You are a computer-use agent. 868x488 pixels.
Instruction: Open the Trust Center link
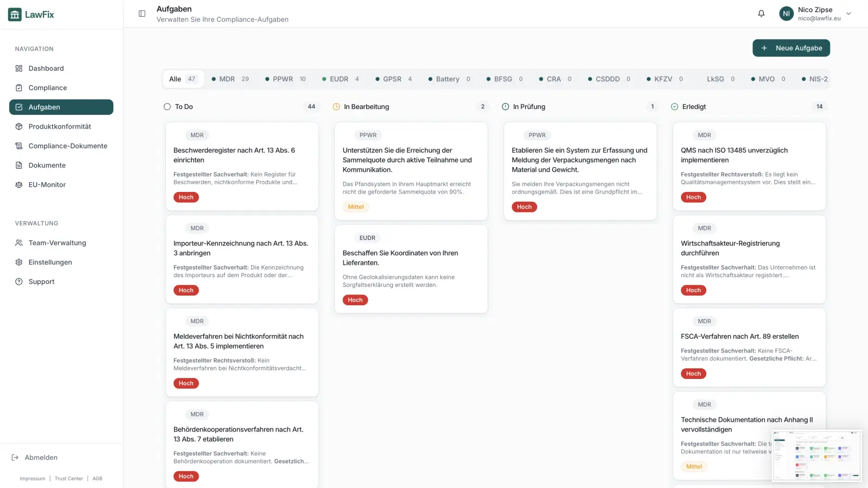coord(69,479)
